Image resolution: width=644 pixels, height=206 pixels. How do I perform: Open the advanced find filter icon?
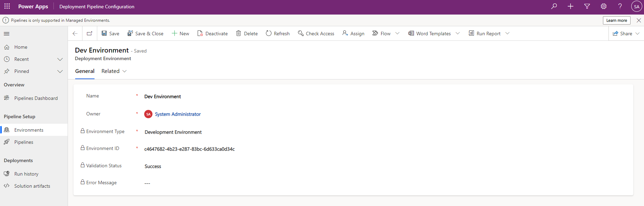click(587, 6)
